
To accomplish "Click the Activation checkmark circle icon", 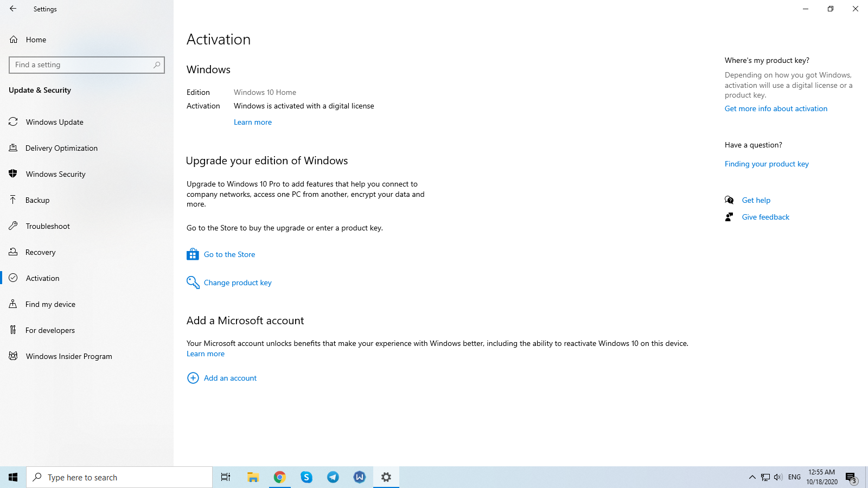I will (x=13, y=278).
